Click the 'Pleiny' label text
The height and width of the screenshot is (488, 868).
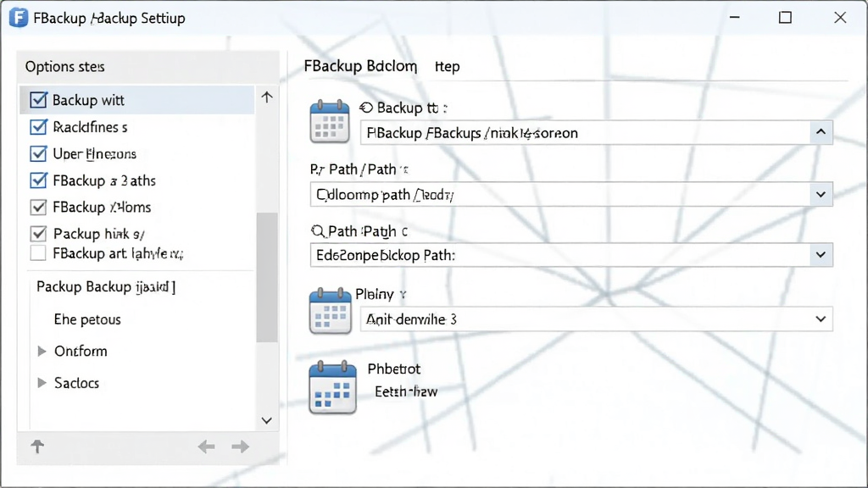pos(375,294)
